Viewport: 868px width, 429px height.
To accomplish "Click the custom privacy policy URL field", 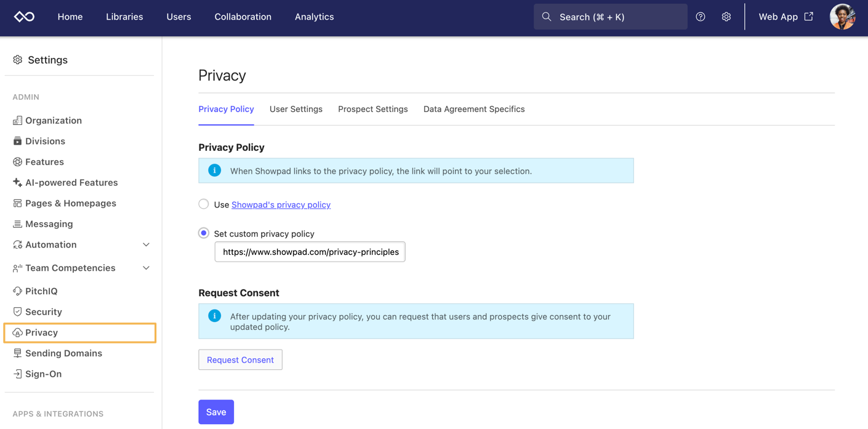I will [310, 252].
